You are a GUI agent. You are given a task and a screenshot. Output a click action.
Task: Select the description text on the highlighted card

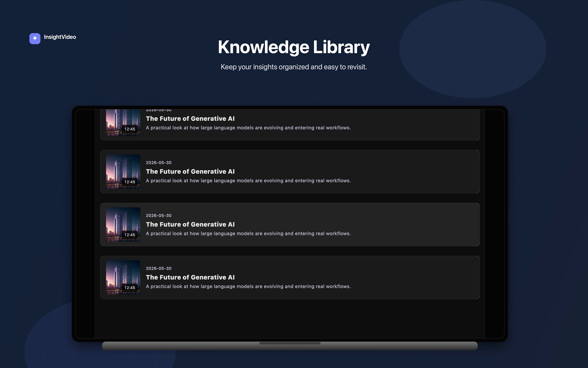coord(248,233)
